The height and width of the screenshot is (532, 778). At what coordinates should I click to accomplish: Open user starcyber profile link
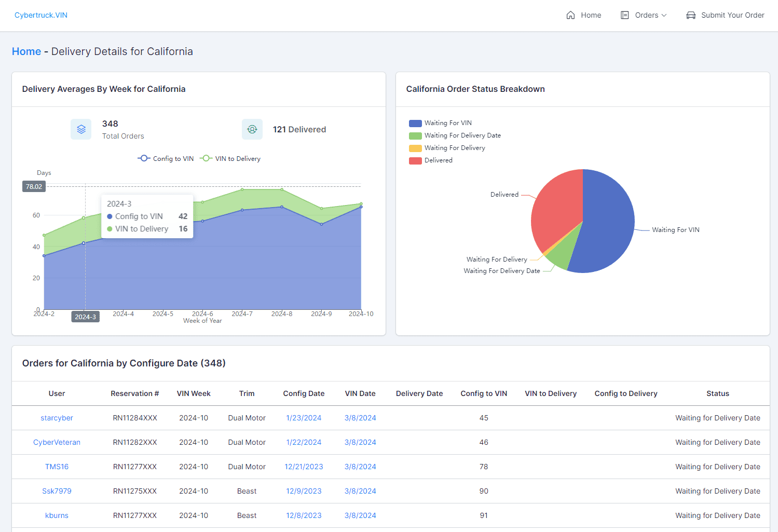click(57, 418)
